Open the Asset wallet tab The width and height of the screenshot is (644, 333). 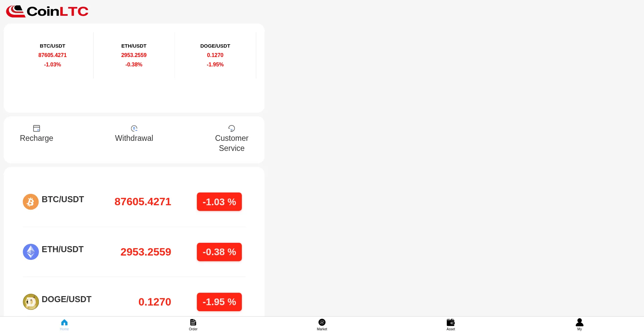point(451,324)
